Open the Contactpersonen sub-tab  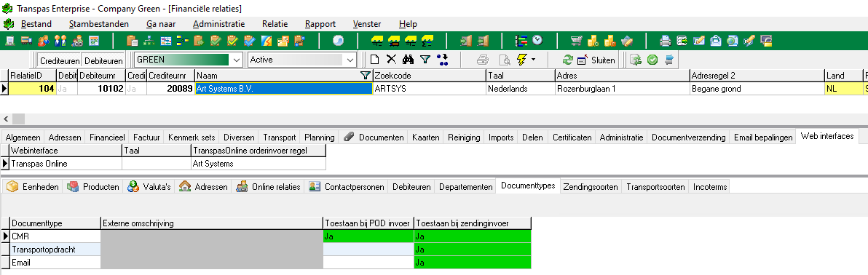coord(347,187)
